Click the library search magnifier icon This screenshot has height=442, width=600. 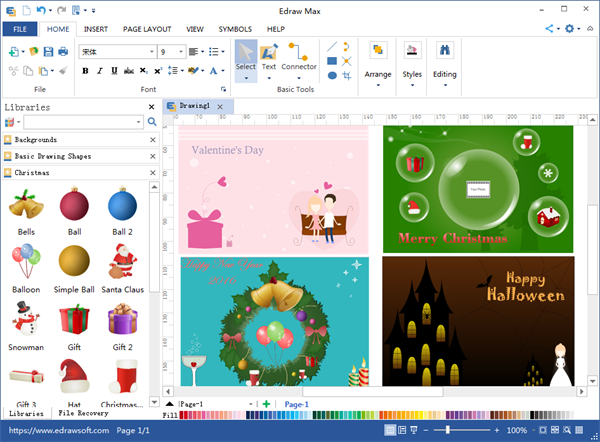tap(152, 122)
